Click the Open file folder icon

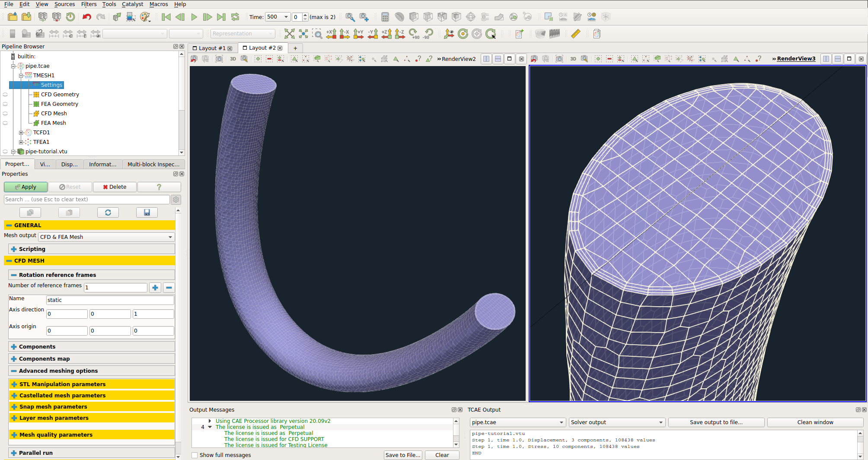point(13,17)
